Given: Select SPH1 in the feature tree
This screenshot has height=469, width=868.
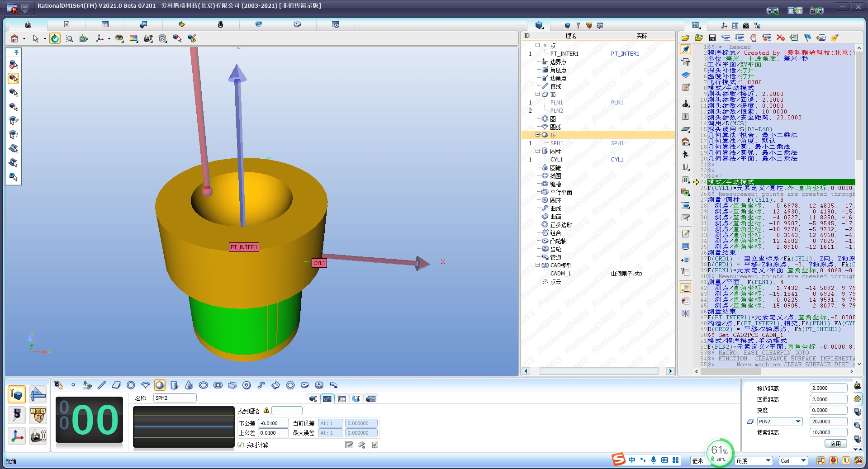Looking at the screenshot, I should 557,143.
